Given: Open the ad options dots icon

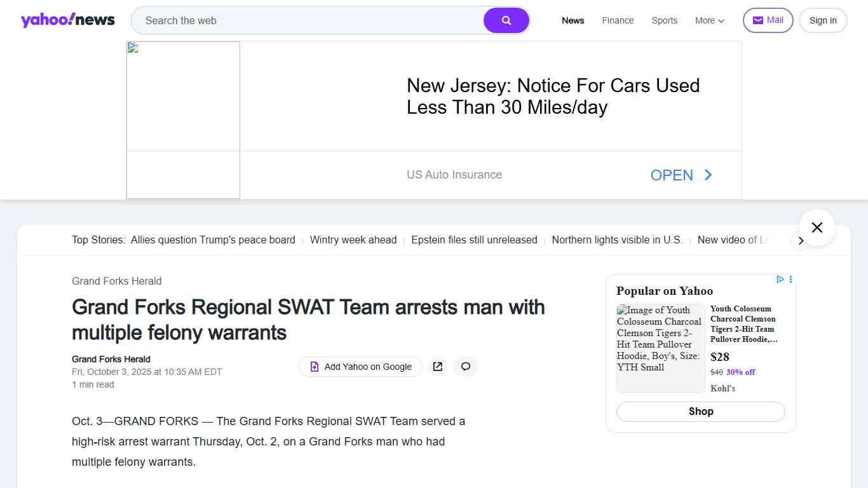Looking at the screenshot, I should pos(790,280).
